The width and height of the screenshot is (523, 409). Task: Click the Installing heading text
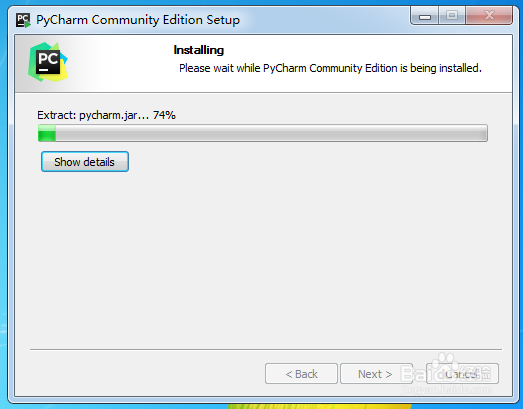[198, 50]
